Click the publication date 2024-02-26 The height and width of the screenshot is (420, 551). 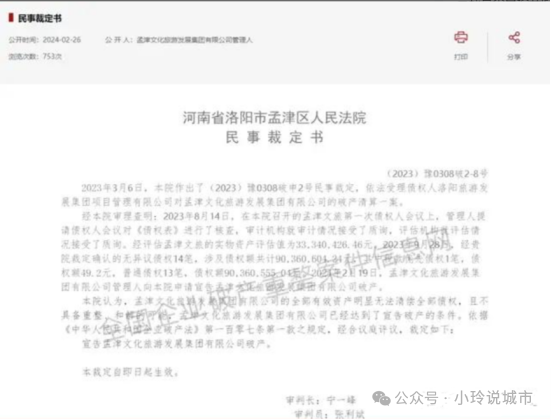click(62, 40)
